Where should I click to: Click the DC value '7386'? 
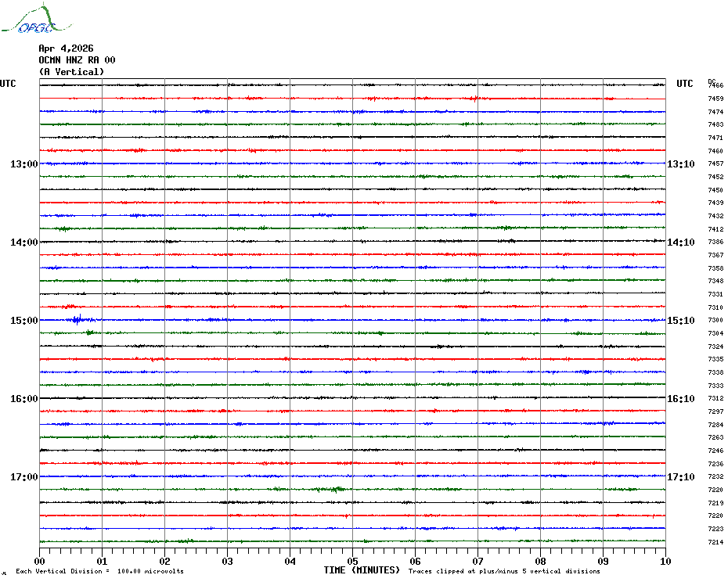(x=715, y=242)
